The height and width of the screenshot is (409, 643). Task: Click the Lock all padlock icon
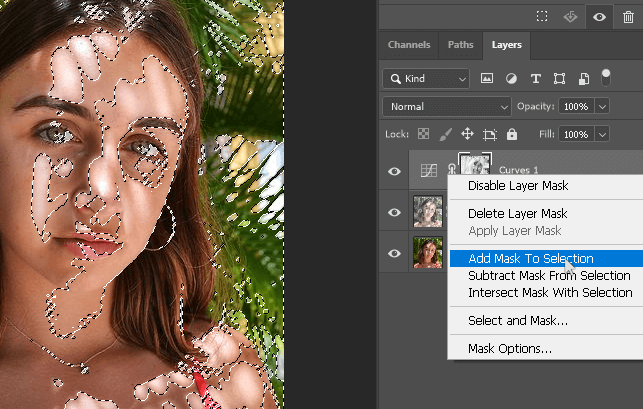pos(512,134)
